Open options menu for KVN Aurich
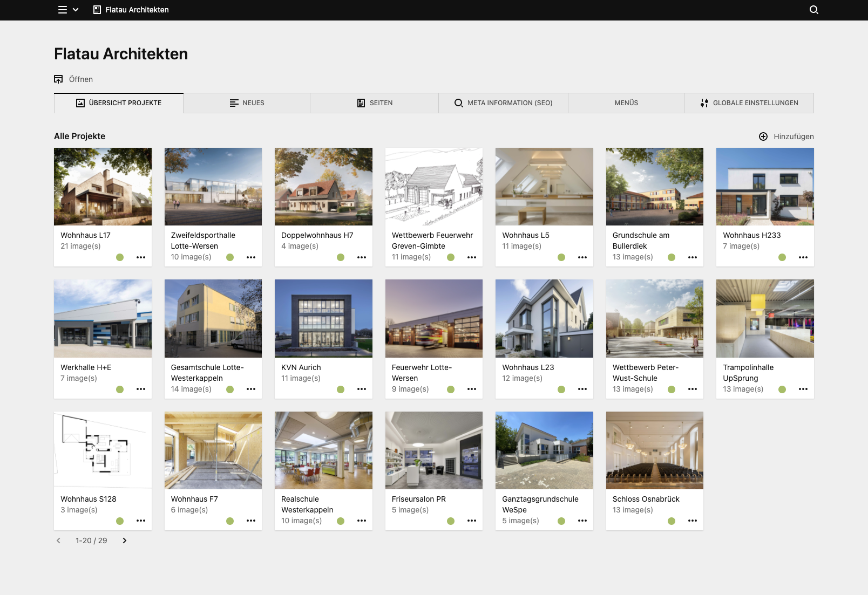This screenshot has width=868, height=595. [x=362, y=389]
